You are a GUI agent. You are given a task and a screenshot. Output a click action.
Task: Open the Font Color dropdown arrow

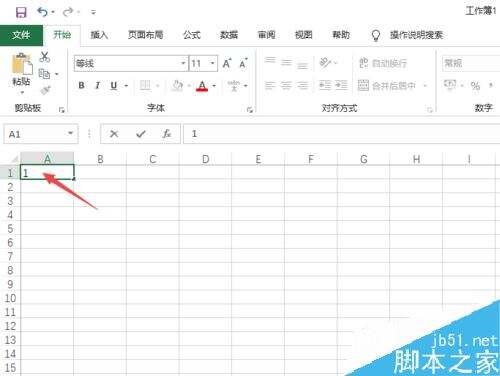coord(214,86)
